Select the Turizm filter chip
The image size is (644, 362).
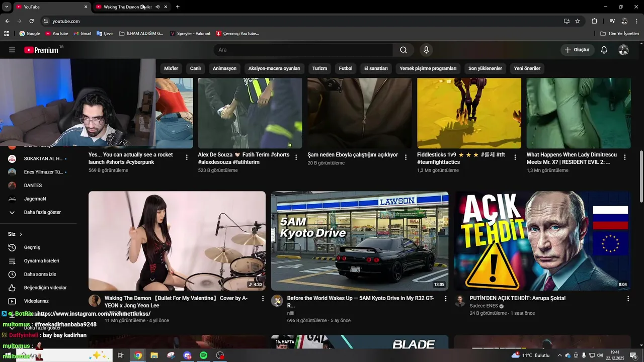click(319, 68)
